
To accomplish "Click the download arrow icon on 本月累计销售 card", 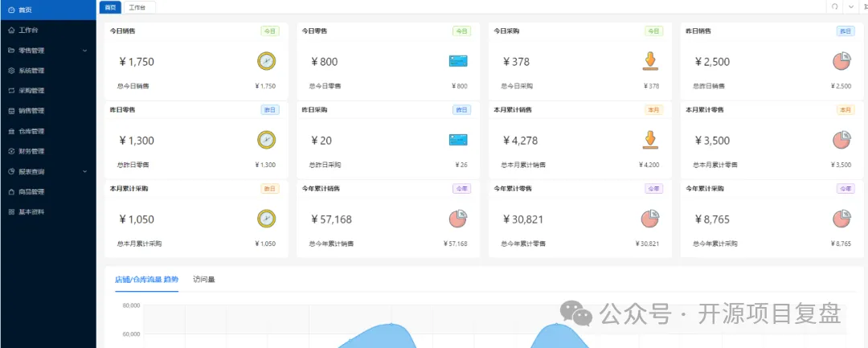I will (x=650, y=139).
